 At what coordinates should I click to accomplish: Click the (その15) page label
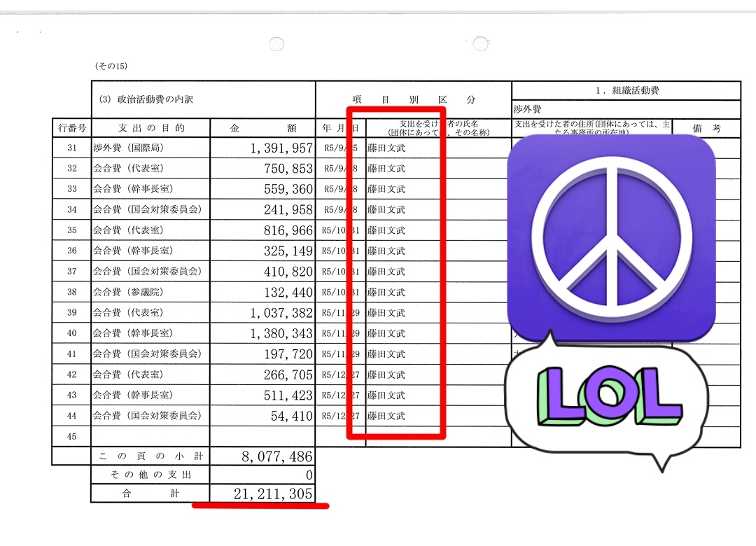(111, 66)
